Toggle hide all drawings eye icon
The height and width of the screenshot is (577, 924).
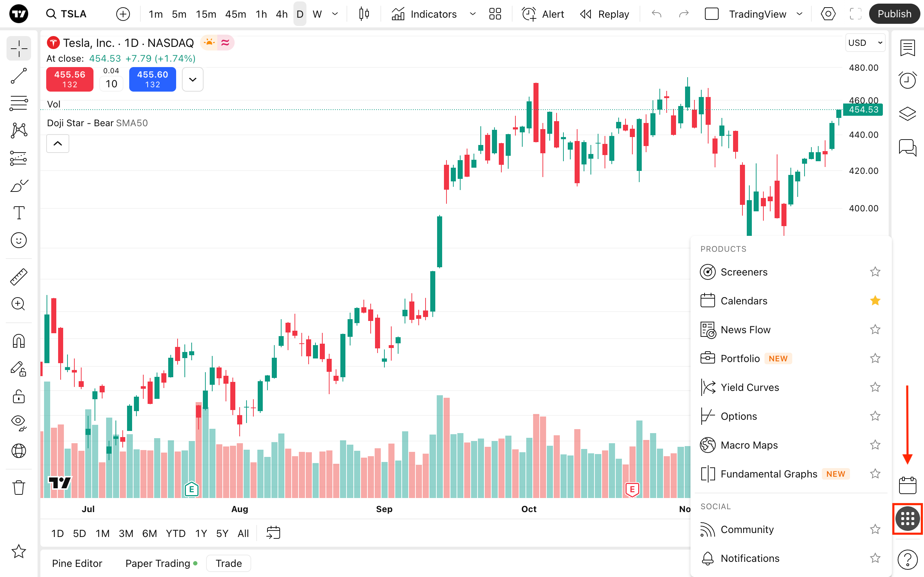tap(18, 422)
